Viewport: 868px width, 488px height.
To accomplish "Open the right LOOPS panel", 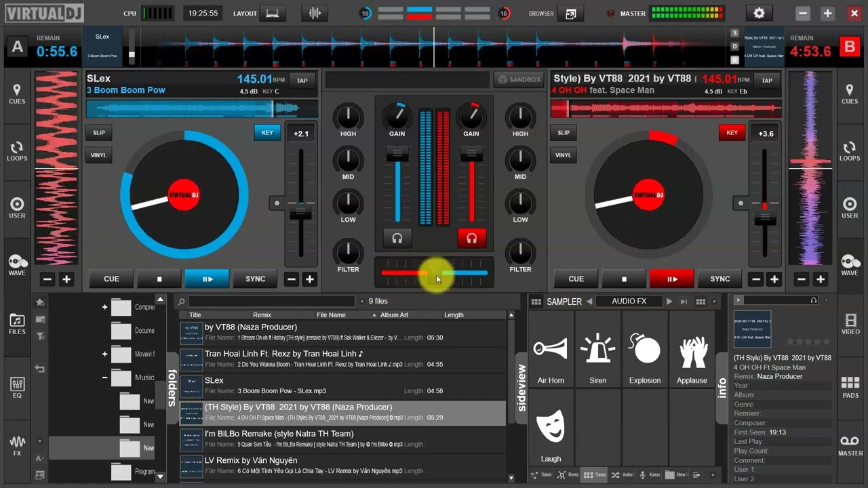I will pyautogui.click(x=850, y=151).
